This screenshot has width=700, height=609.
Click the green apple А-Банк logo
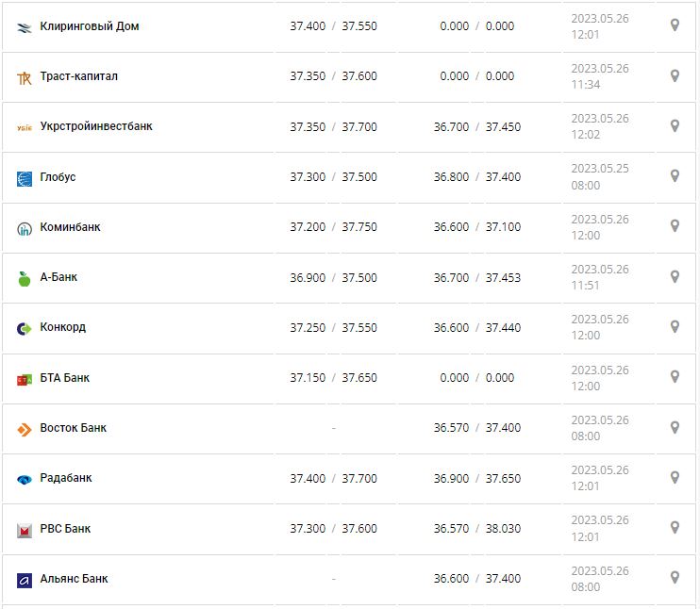(x=25, y=278)
